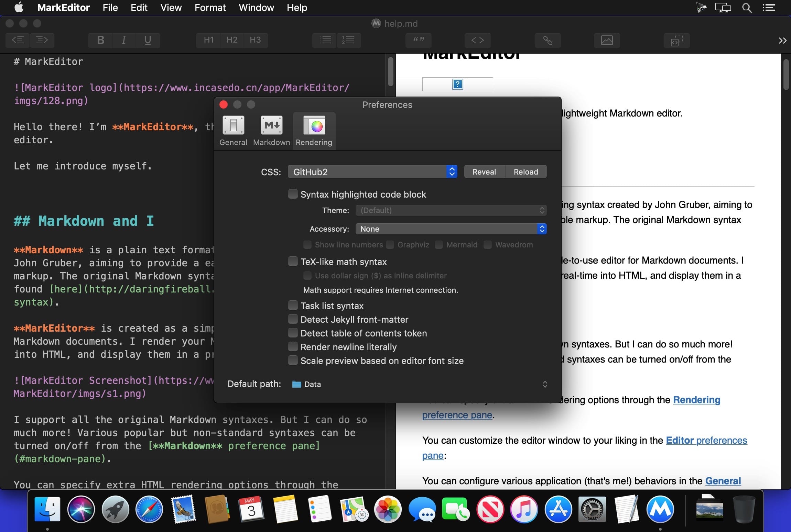Enable Render newline literally checkbox
This screenshot has height=532, width=791.
pyautogui.click(x=293, y=347)
